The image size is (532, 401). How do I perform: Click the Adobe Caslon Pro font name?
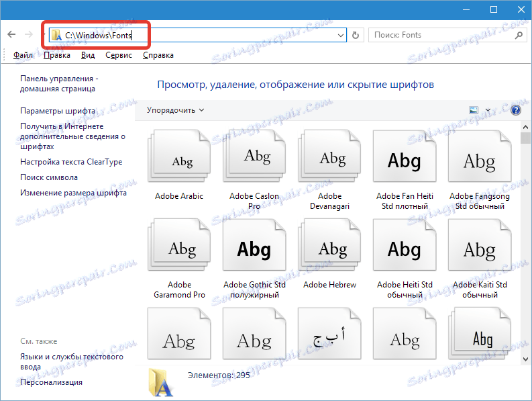(x=254, y=202)
